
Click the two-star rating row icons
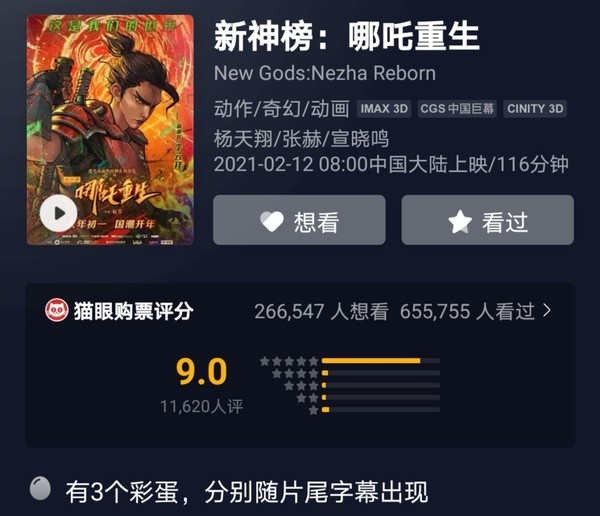(307, 398)
